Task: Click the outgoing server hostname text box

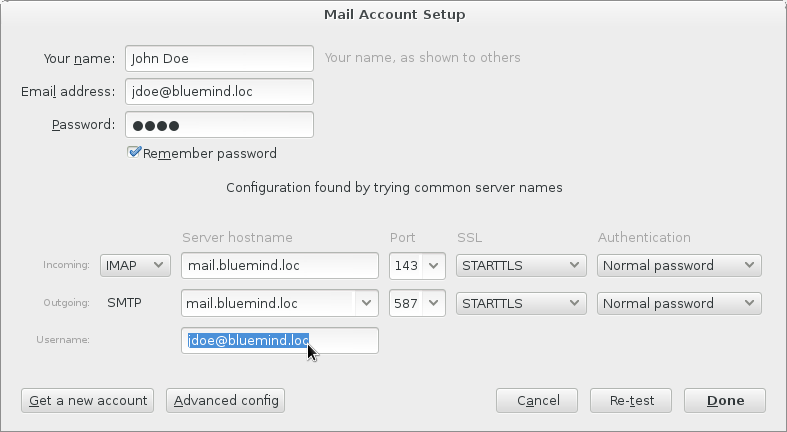Action: point(269,303)
